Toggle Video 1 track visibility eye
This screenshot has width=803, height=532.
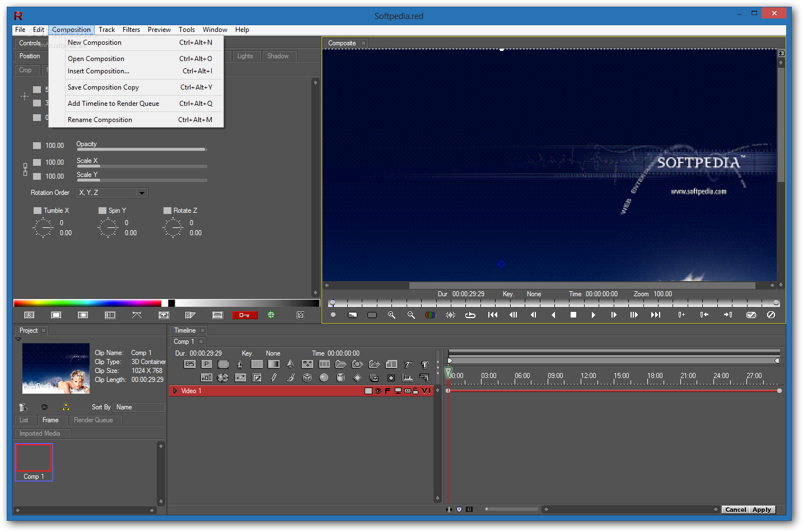pyautogui.click(x=379, y=391)
